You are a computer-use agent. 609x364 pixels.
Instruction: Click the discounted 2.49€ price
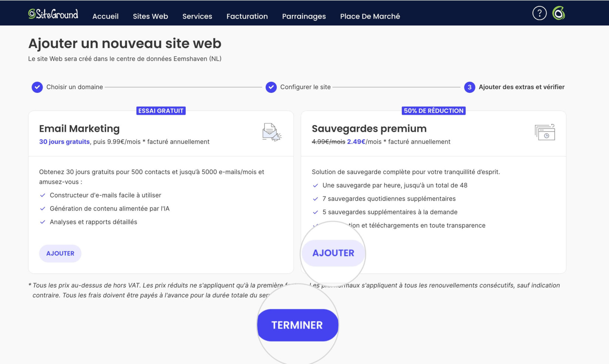pyautogui.click(x=356, y=142)
